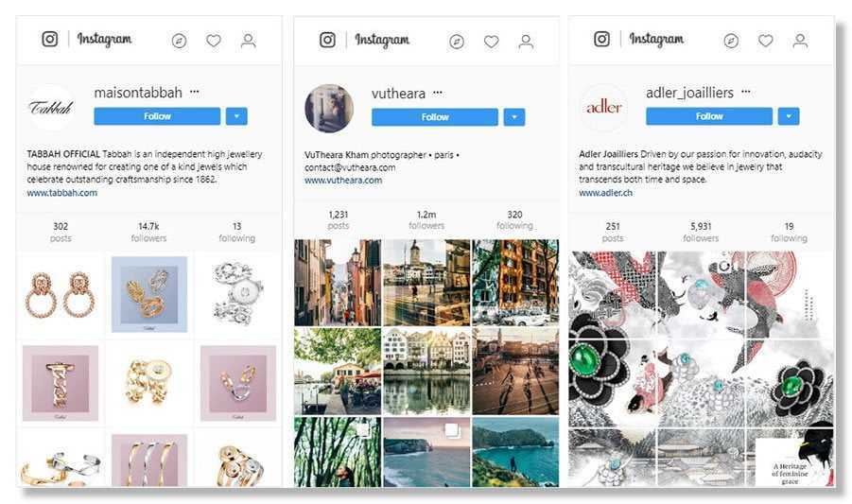
Task: View maisontabbah's 13 following list
Action: coord(237,233)
